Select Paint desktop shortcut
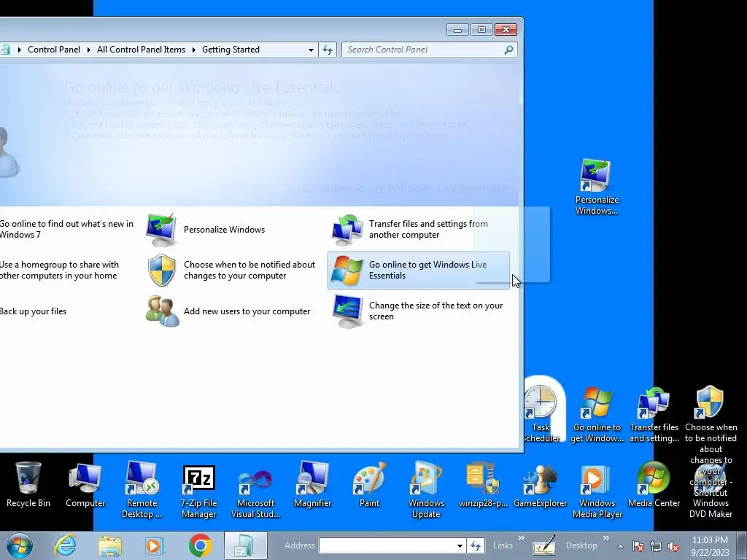Screen dimensions: 747x560 [x=369, y=484]
